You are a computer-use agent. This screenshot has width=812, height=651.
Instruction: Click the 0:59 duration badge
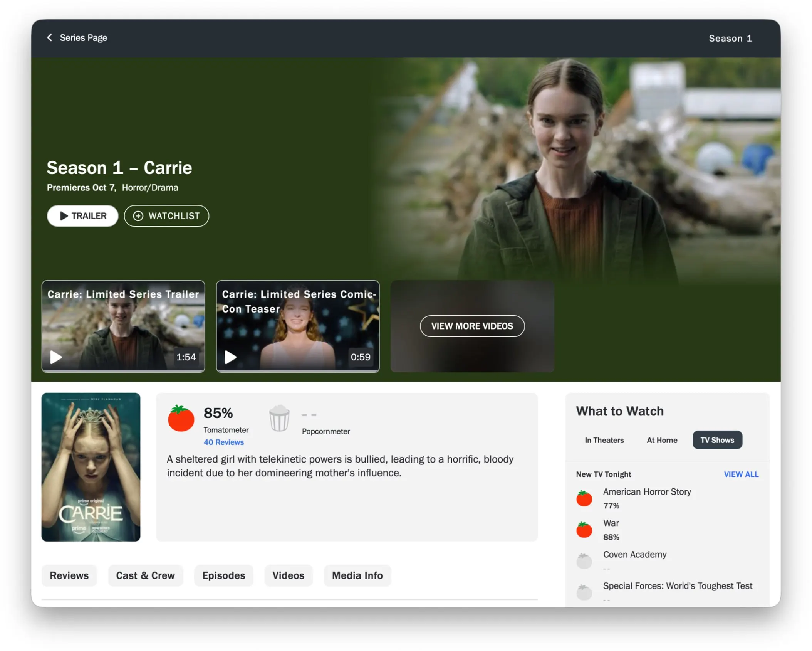(x=361, y=357)
